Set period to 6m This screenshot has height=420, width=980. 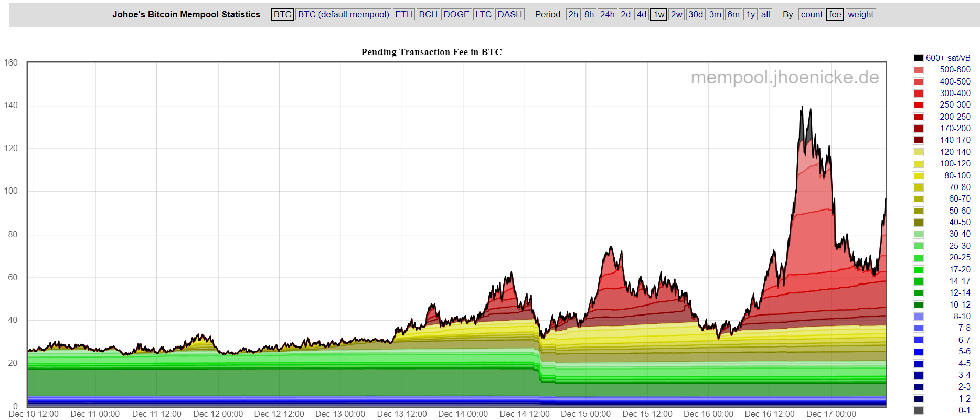[733, 14]
